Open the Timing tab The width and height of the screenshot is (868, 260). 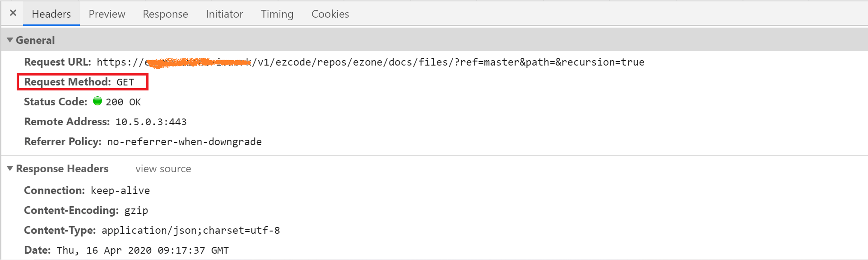tap(277, 14)
